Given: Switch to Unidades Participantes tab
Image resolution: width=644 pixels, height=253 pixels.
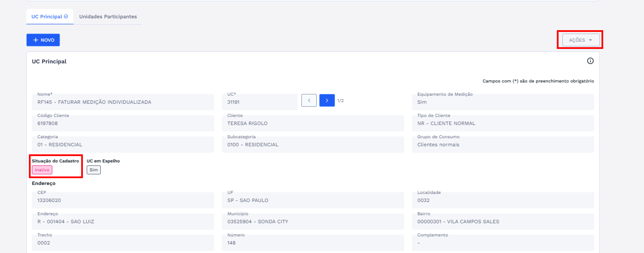Looking at the screenshot, I should (108, 17).
